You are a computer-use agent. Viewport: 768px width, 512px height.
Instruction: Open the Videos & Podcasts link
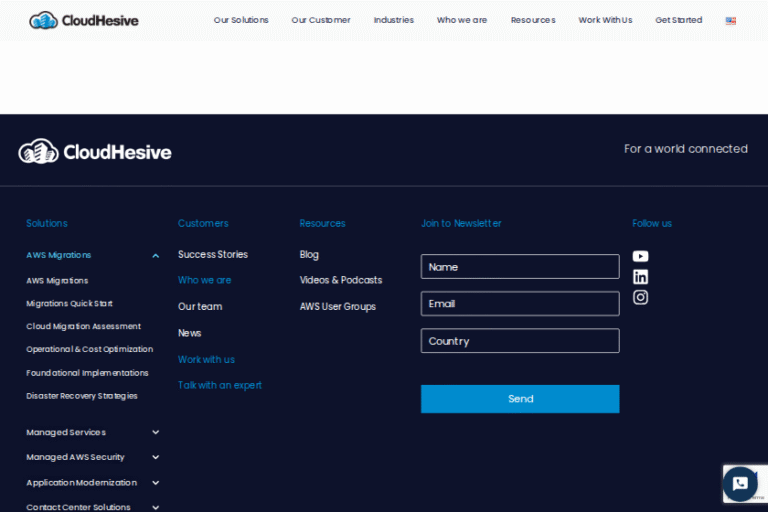341,280
